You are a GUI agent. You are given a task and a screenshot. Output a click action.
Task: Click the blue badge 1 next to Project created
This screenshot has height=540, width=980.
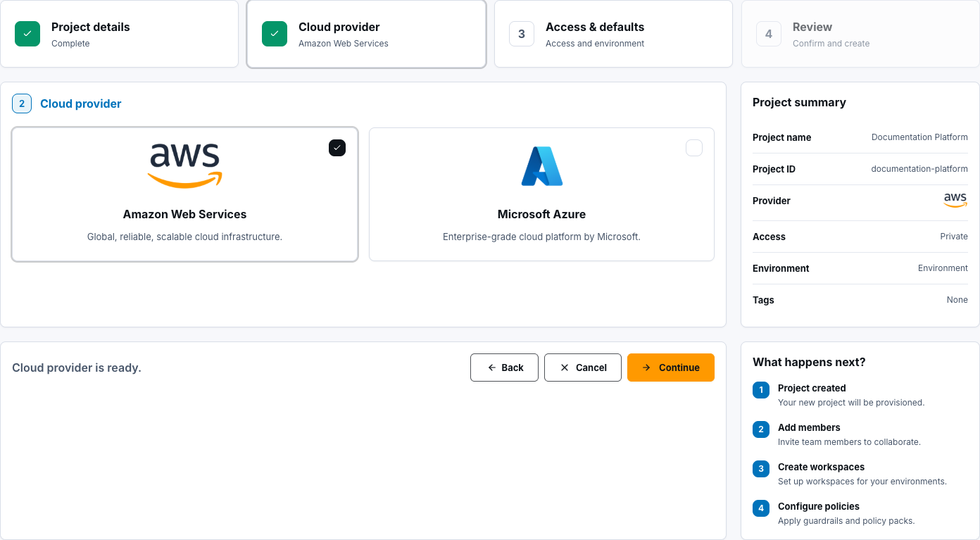(761, 390)
